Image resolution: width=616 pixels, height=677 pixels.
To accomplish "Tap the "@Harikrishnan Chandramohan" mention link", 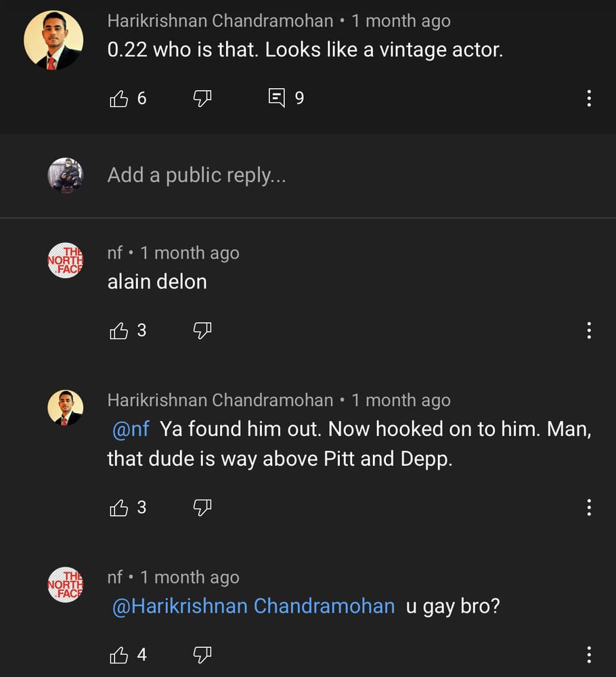I will coord(253,606).
